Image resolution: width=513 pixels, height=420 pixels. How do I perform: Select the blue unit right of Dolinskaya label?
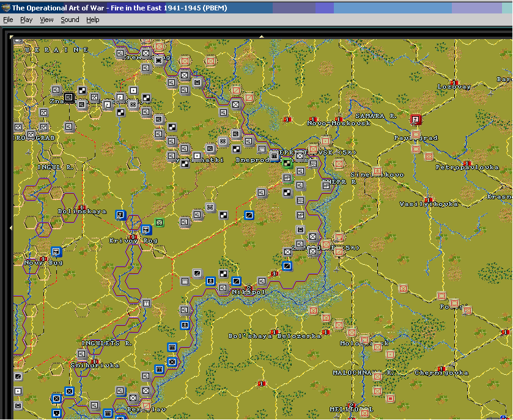click(120, 215)
